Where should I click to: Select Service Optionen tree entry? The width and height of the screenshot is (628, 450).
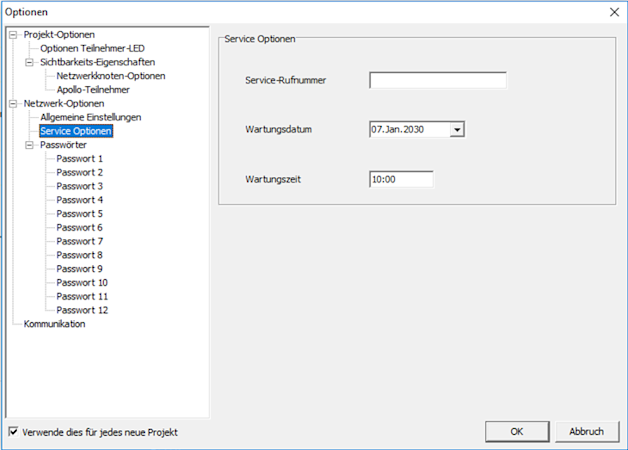[x=76, y=131]
